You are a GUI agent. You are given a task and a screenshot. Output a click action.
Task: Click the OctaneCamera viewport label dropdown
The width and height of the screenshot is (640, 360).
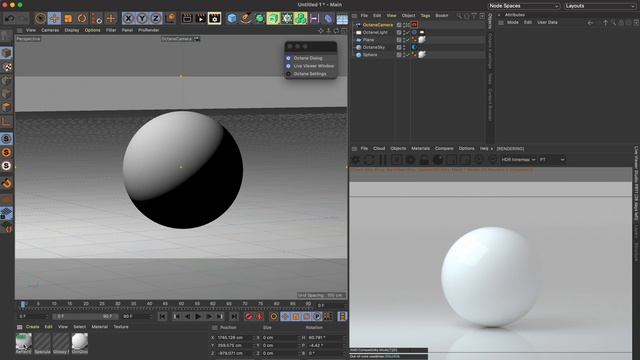(180, 39)
